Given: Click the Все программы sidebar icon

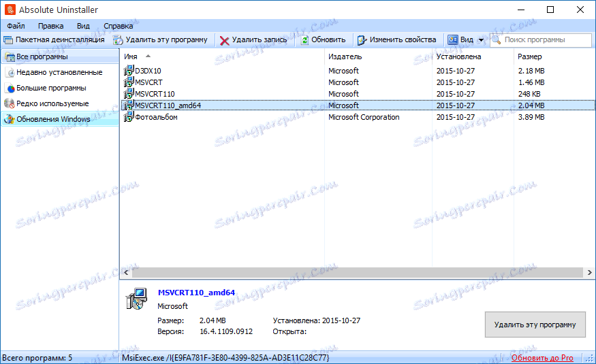Looking at the screenshot, I should [10, 57].
